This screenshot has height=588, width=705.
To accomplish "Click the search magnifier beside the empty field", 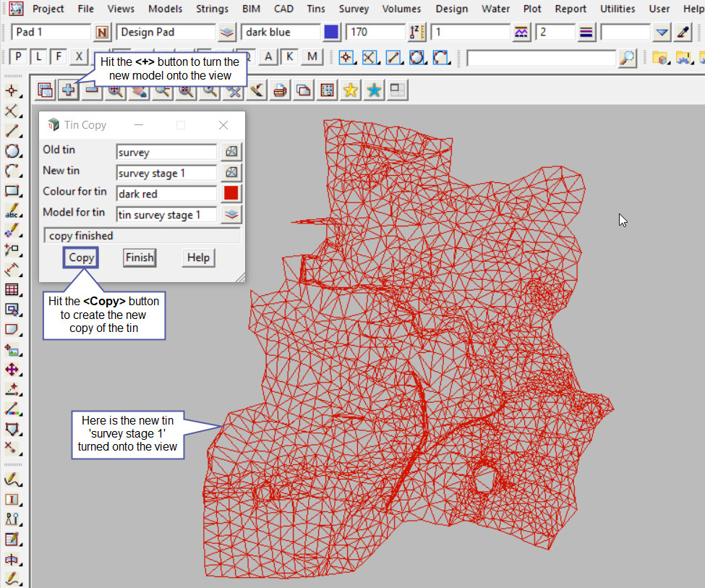I will coord(628,58).
